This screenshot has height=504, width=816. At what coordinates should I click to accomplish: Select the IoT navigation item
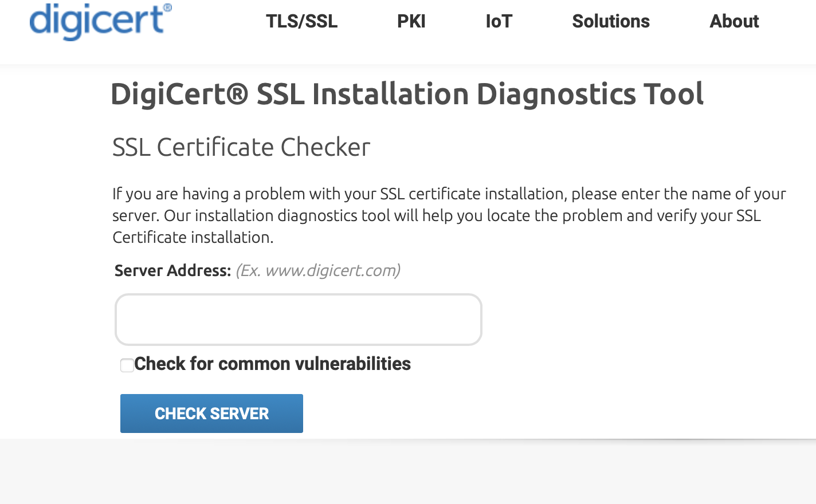click(x=499, y=22)
